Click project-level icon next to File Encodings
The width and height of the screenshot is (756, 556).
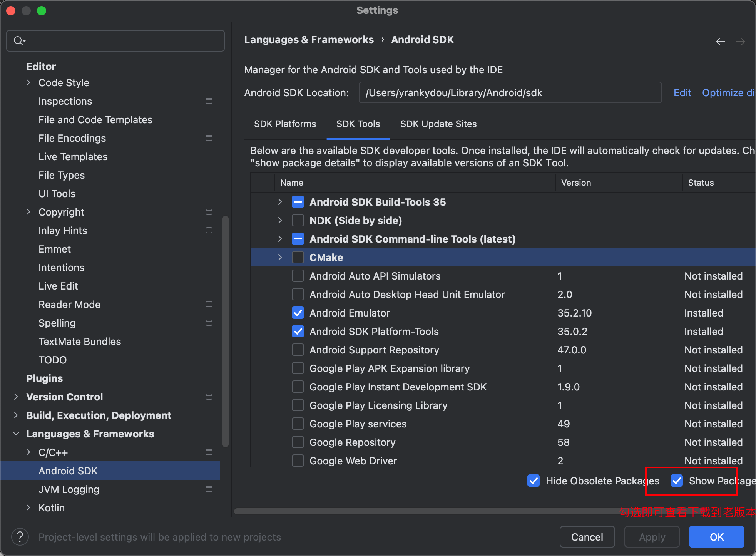(209, 138)
